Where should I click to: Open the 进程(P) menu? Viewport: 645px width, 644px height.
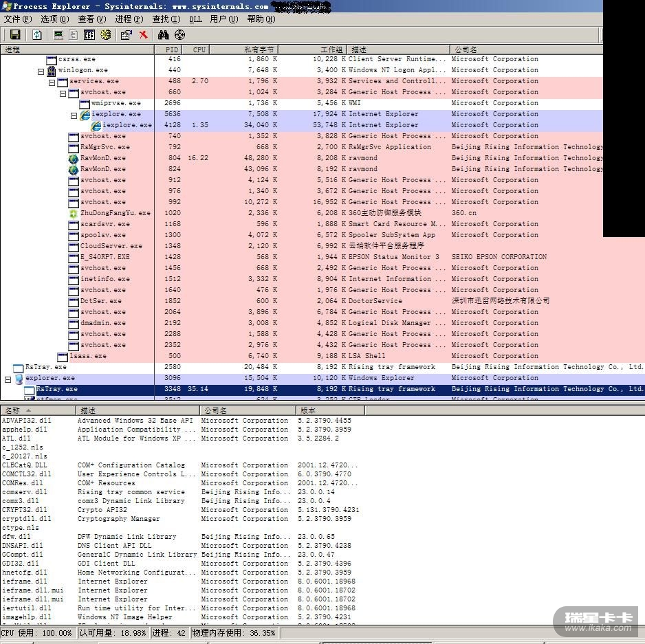pos(129,19)
